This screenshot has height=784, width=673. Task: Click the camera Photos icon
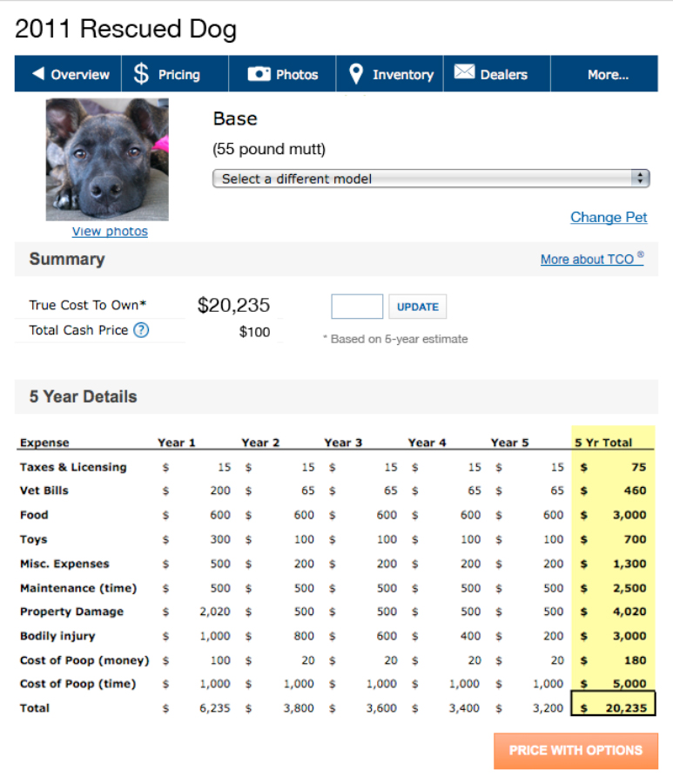pos(259,74)
